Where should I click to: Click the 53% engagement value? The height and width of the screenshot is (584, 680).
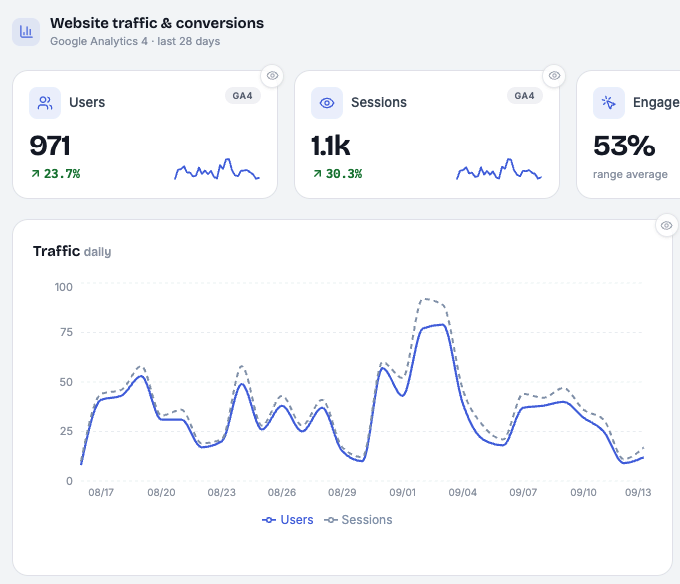(x=624, y=146)
